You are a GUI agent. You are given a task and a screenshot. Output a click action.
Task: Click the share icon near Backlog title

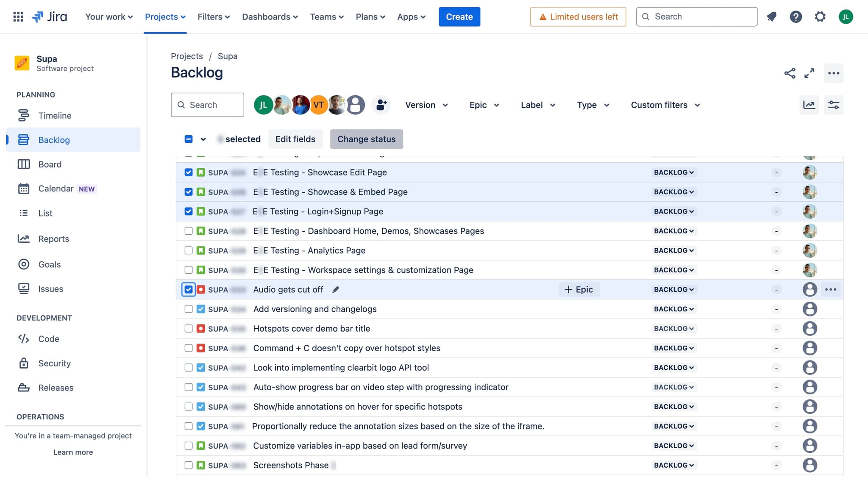tap(790, 73)
